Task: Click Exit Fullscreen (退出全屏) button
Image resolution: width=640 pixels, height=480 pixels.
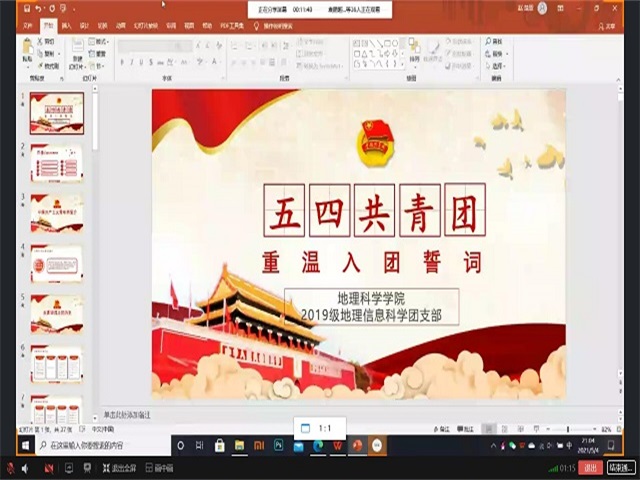Action: tap(118, 468)
